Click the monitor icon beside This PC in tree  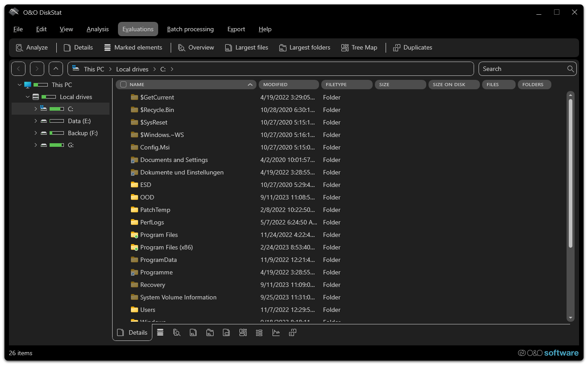28,85
